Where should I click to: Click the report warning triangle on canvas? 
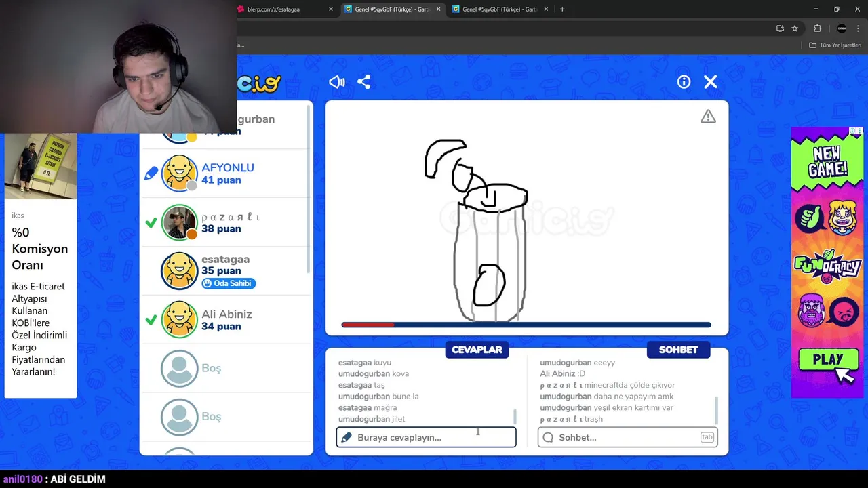(x=708, y=117)
